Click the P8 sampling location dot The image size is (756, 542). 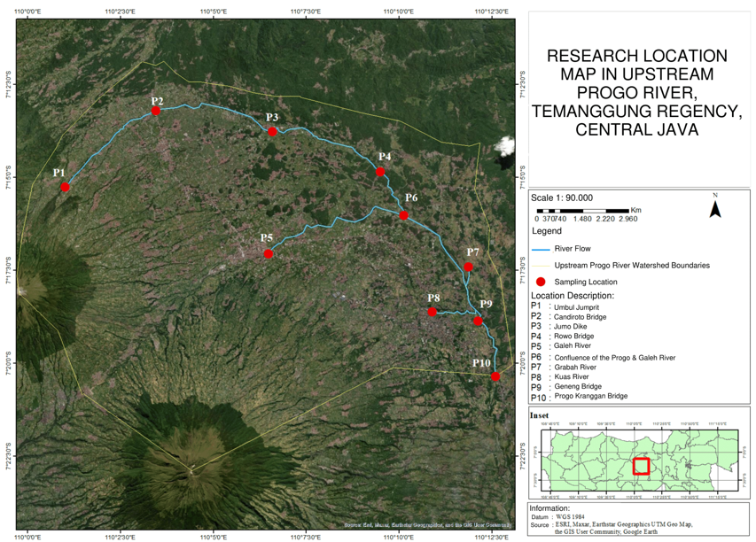pyautogui.click(x=432, y=312)
